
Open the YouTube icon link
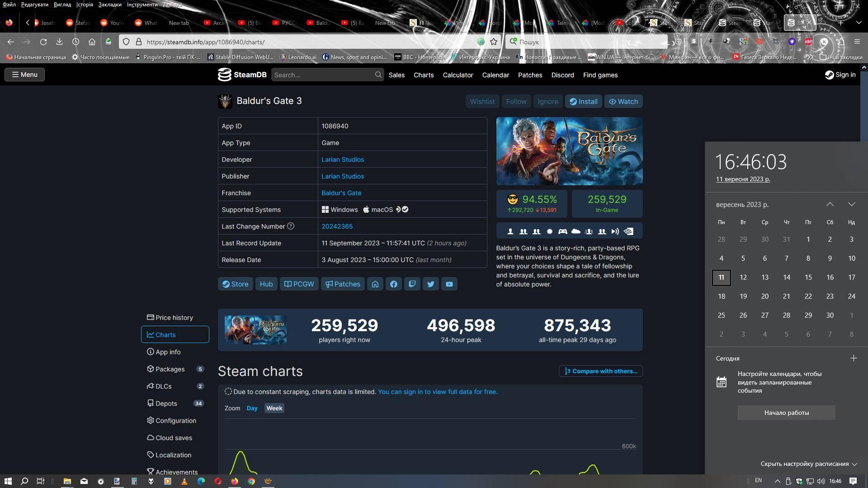(449, 284)
